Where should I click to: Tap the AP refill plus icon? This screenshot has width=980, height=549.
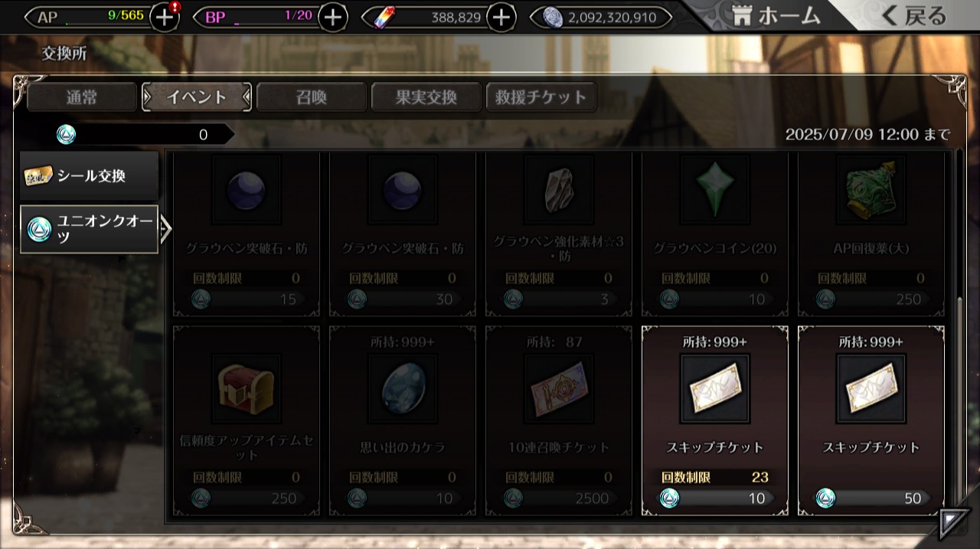click(x=165, y=17)
